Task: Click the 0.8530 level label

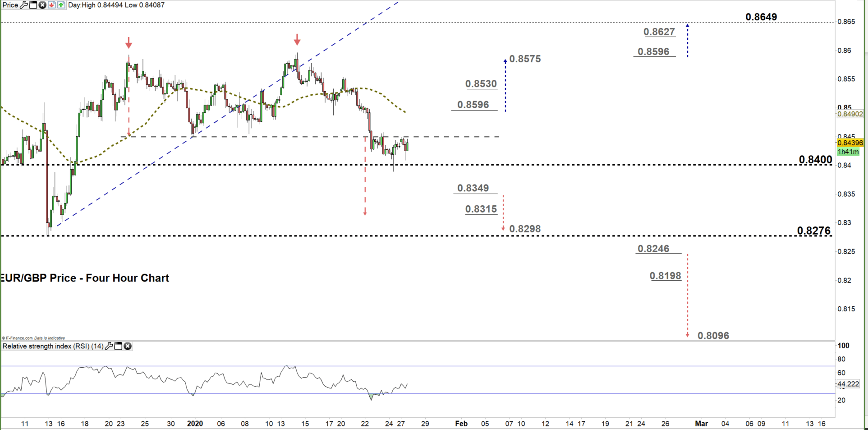Action: pos(481,83)
